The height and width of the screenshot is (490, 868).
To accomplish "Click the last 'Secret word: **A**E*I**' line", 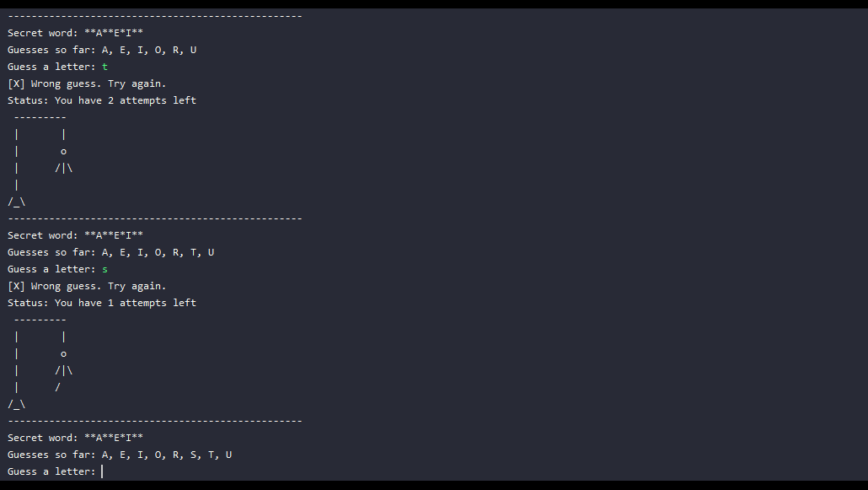I will [75, 438].
